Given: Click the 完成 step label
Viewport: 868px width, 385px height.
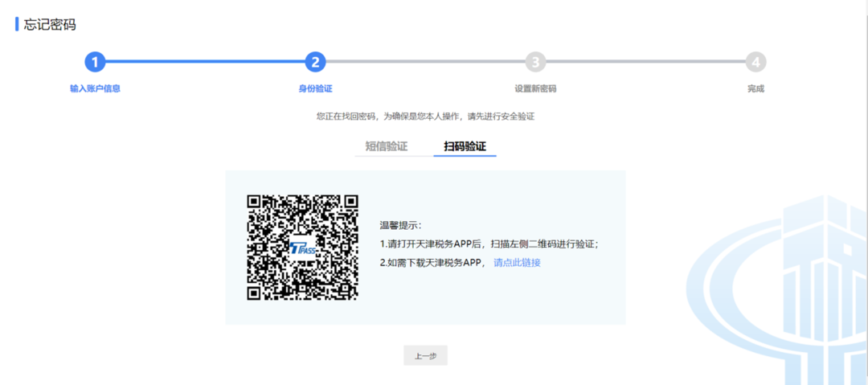Looking at the screenshot, I should pos(755,88).
